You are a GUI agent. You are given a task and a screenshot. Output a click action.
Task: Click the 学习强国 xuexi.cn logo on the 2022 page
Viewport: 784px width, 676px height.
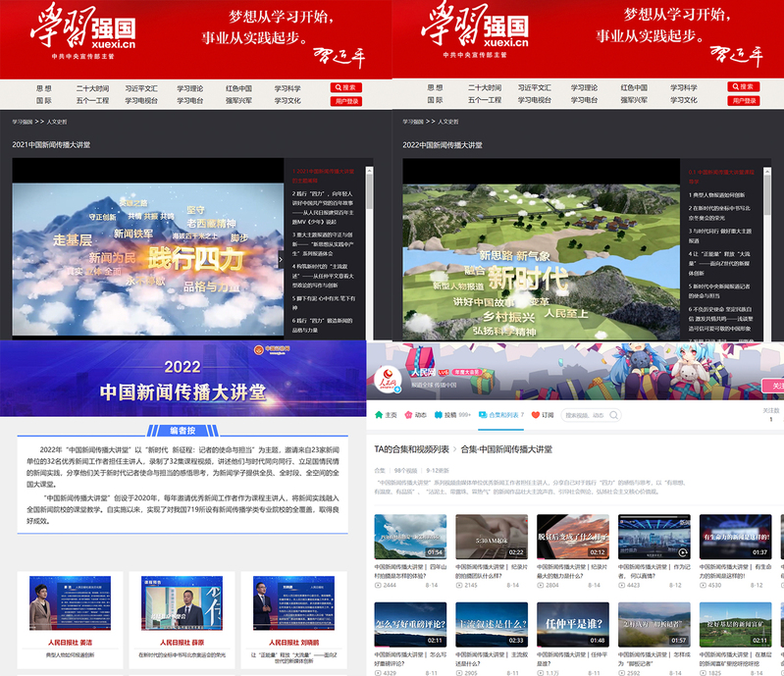[x=475, y=29]
